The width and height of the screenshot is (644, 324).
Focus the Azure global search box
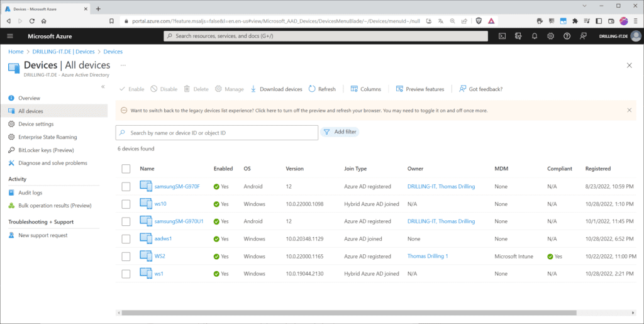point(326,36)
